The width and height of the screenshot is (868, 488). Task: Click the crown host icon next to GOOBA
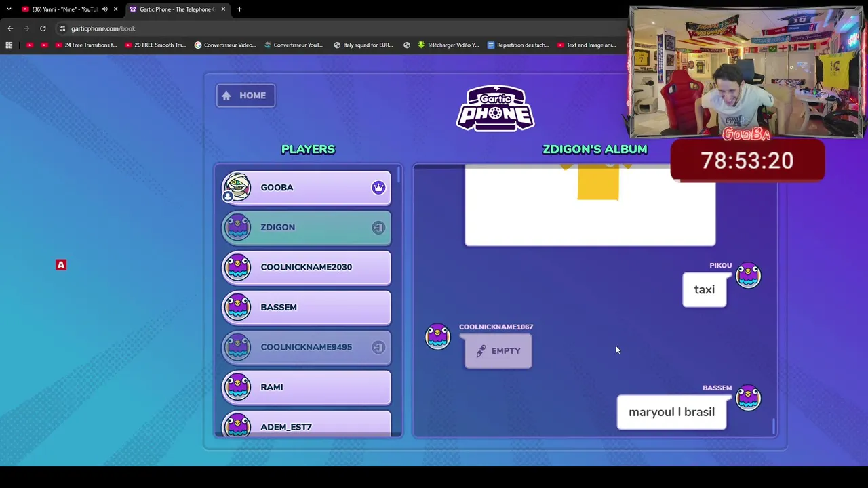coord(378,188)
